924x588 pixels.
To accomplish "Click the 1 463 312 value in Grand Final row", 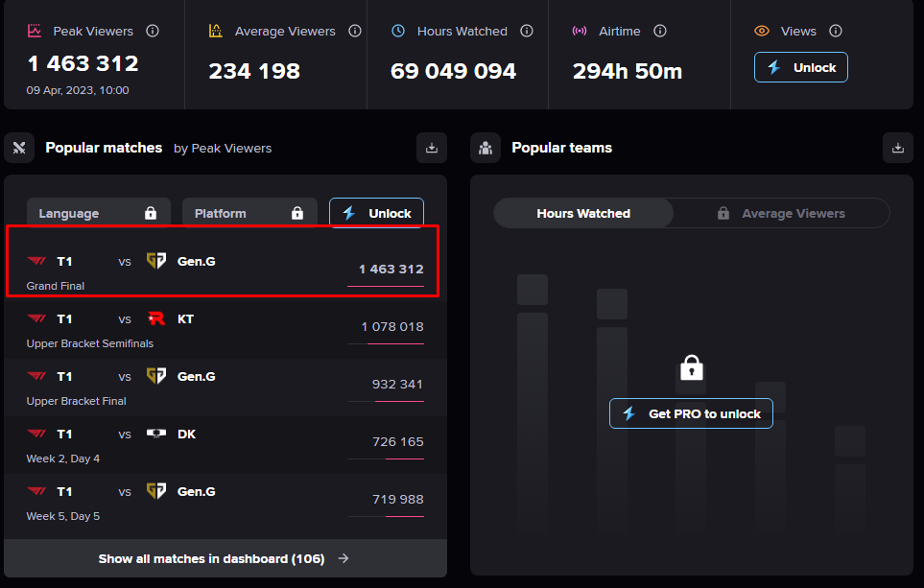I will pos(391,269).
